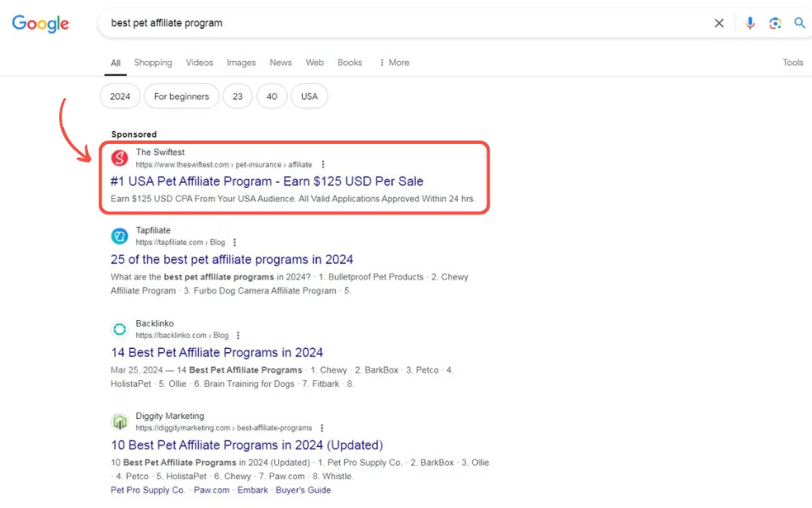Open three-dot menu for The Swiftest ad
The width and height of the screenshot is (812, 508).
tap(323, 165)
